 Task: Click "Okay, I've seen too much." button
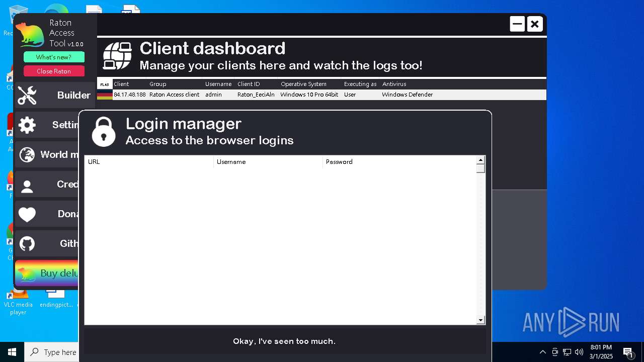click(x=284, y=341)
